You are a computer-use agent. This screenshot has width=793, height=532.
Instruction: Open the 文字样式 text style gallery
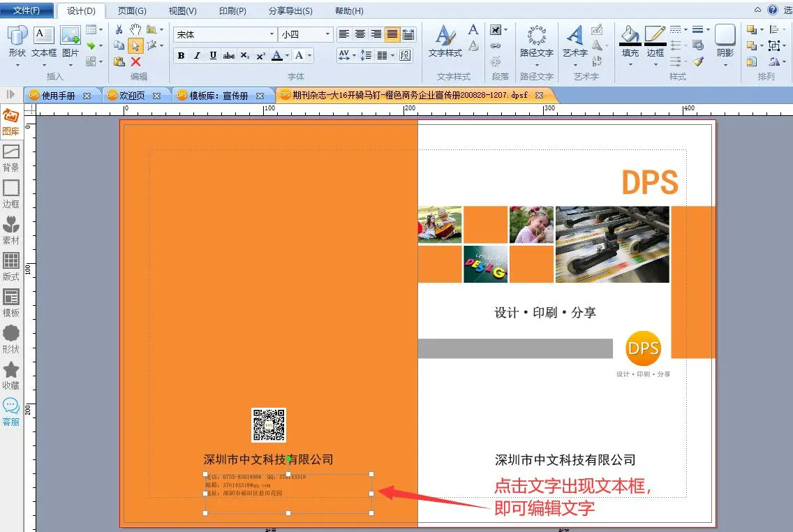(x=445, y=41)
